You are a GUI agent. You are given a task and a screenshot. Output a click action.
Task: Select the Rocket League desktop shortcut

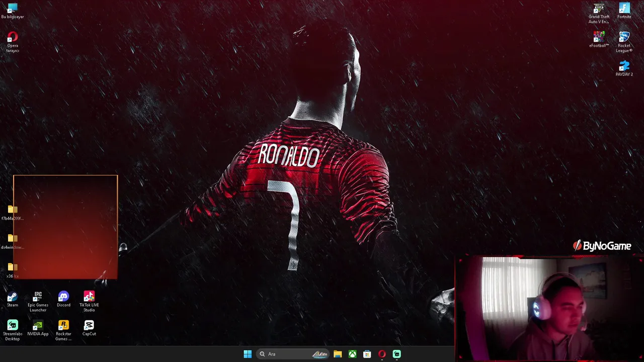(624, 42)
